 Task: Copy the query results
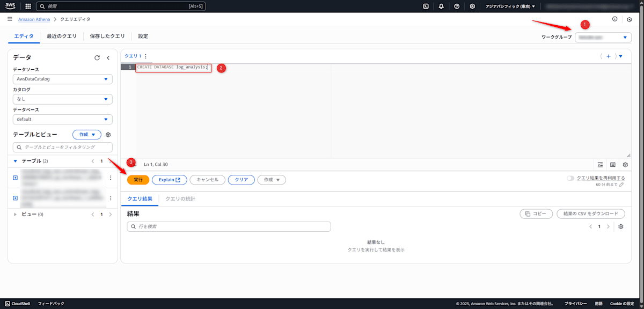[x=536, y=214]
